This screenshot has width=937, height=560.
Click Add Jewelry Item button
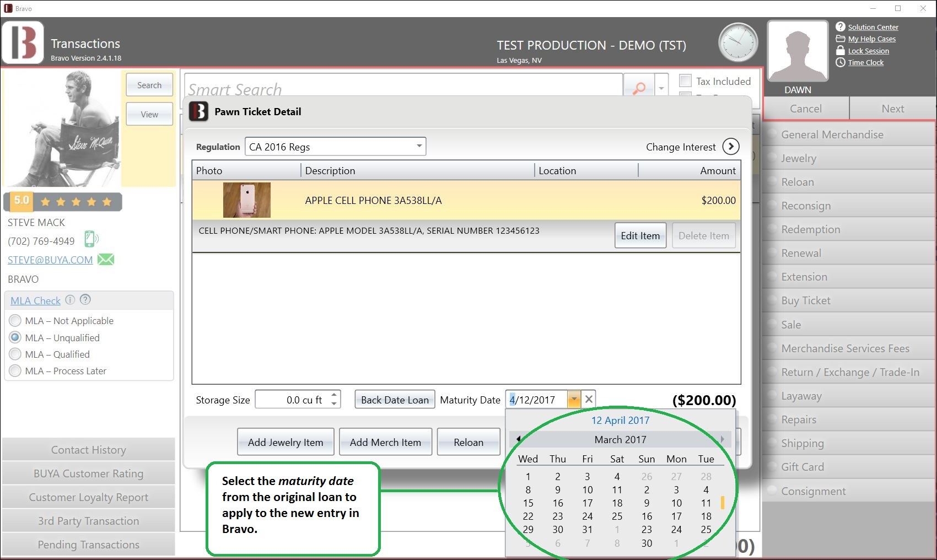click(x=286, y=442)
